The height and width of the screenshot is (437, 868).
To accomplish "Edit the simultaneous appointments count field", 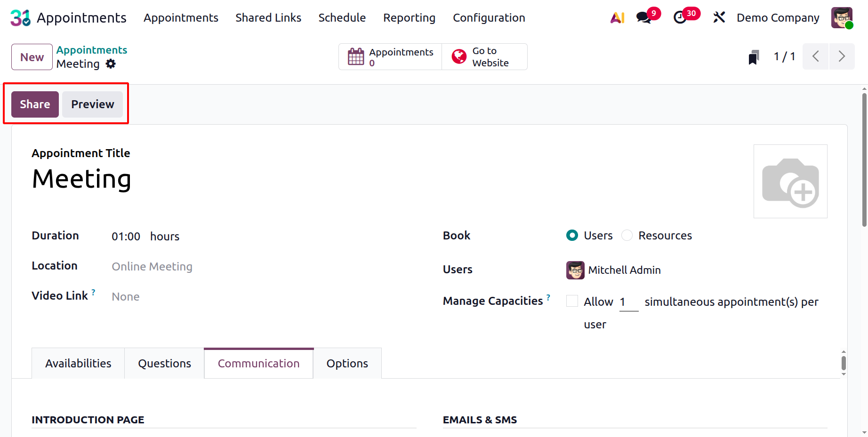I will tap(628, 302).
